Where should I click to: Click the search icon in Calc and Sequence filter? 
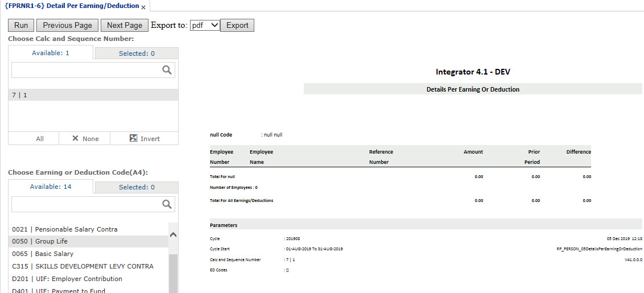[x=167, y=70]
